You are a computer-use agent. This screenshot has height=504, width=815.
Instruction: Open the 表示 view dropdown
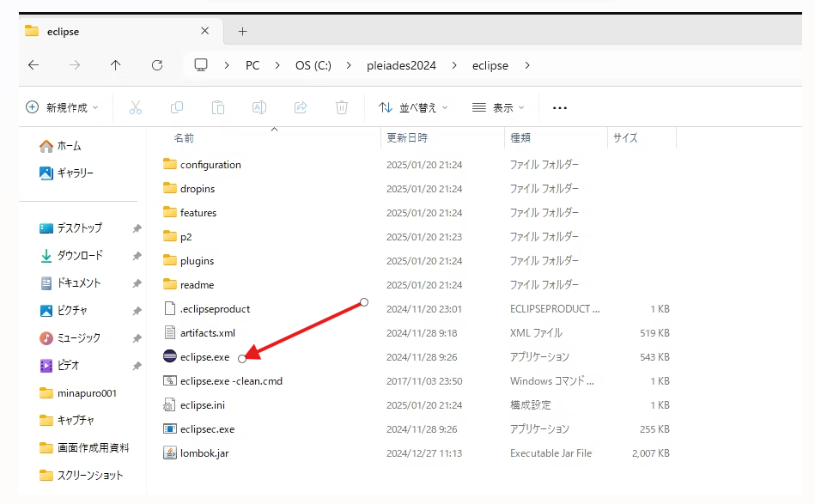[498, 107]
